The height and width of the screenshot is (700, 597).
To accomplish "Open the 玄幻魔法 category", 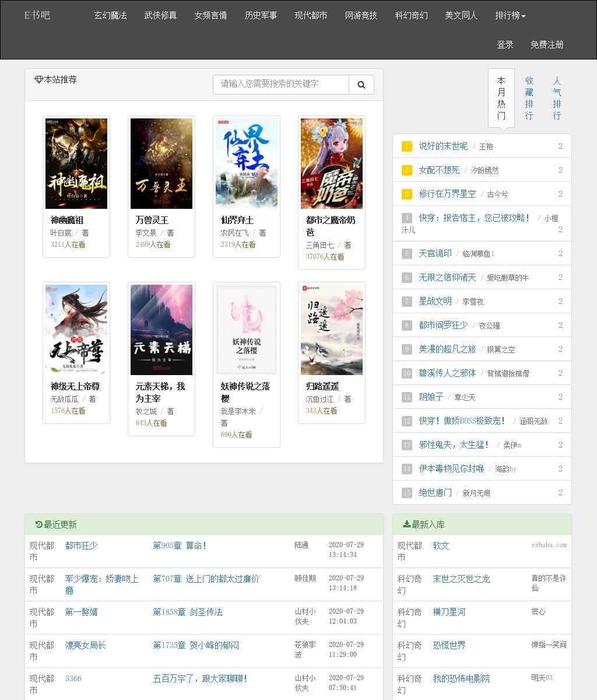I will click(x=111, y=16).
